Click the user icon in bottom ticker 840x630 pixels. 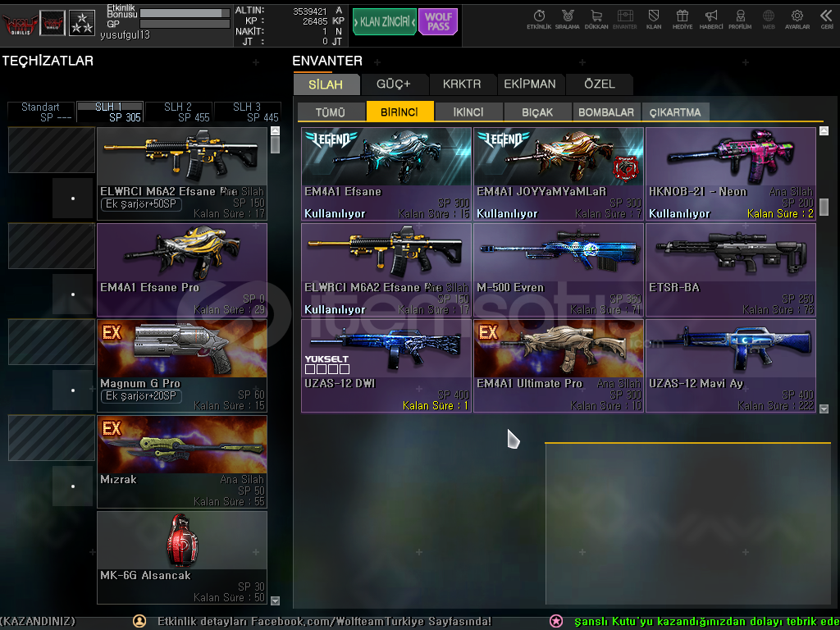[x=139, y=621]
